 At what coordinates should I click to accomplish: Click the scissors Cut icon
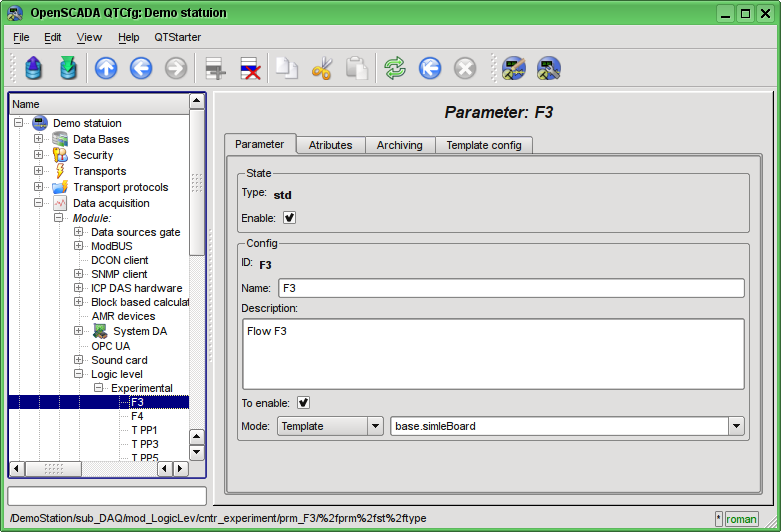coord(322,68)
